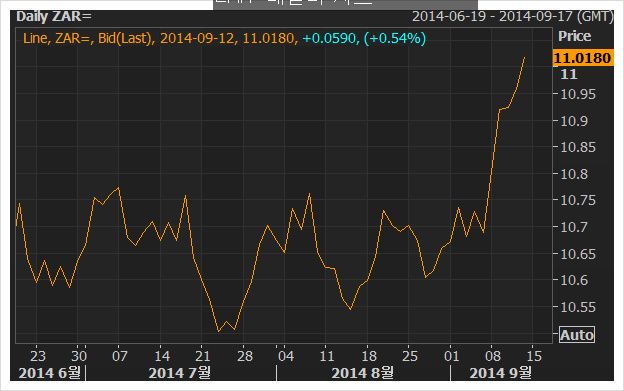Click the 10.75 price axis label
This screenshot has height=391, width=624.
[x=578, y=200]
